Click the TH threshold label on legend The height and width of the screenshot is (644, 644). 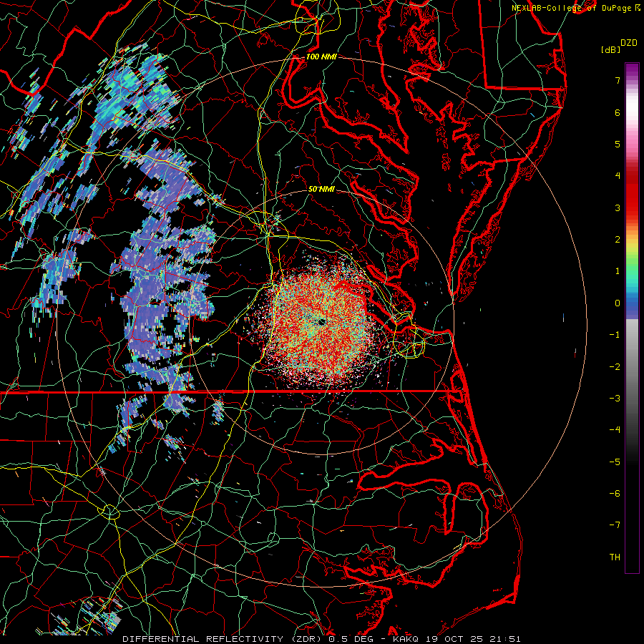[615, 557]
